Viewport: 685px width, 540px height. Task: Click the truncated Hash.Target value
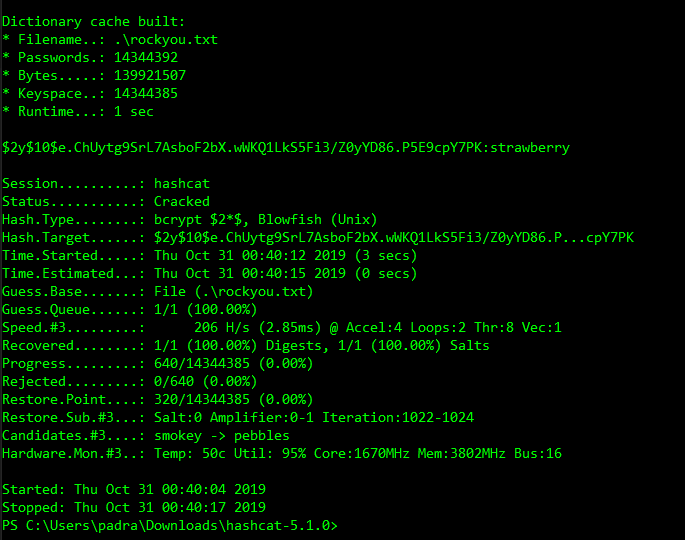(393, 237)
